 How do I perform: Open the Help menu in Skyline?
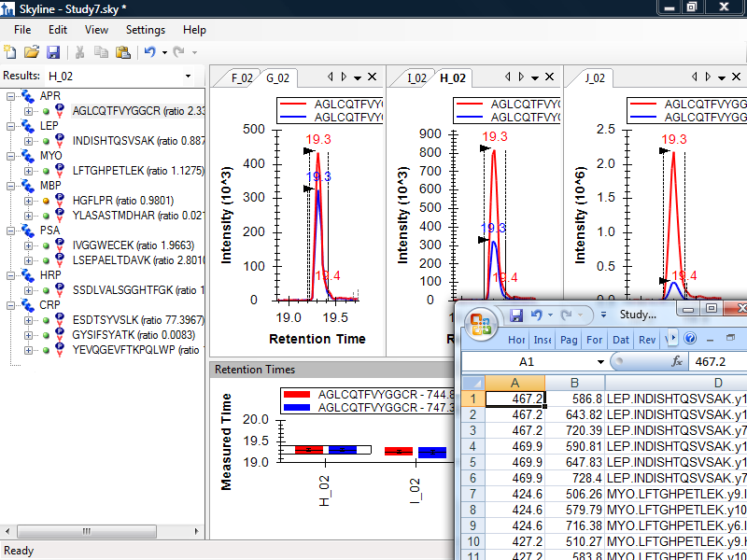coord(194,30)
